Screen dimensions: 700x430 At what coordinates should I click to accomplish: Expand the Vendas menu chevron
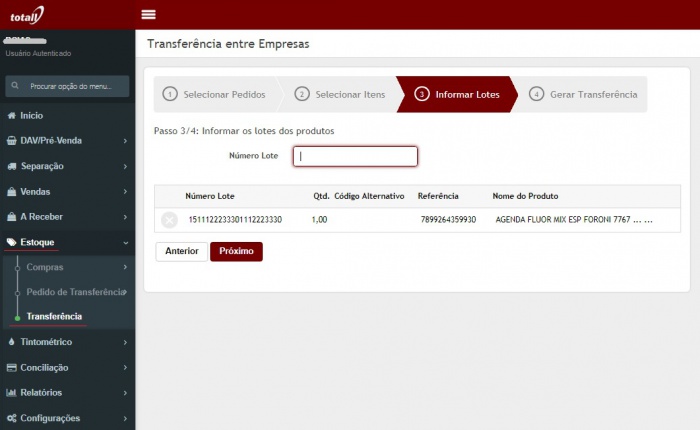pos(125,192)
